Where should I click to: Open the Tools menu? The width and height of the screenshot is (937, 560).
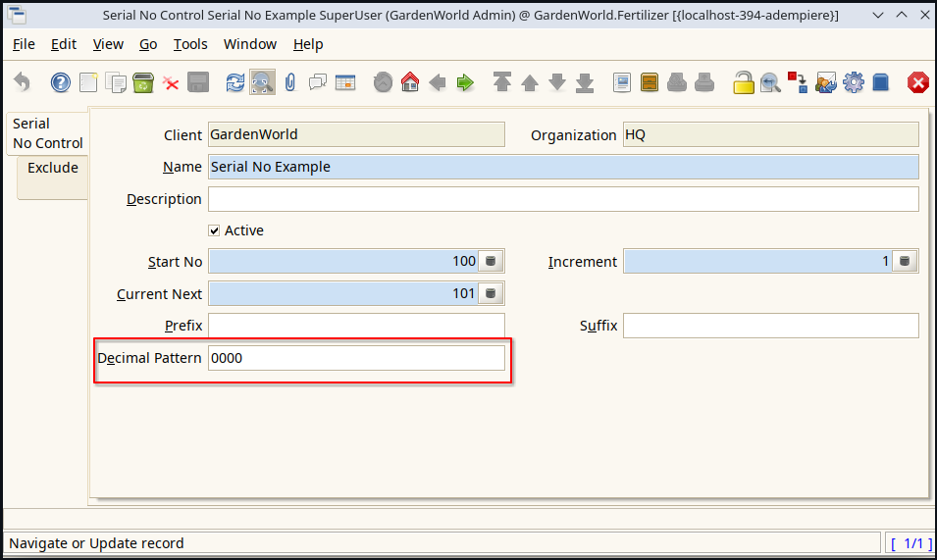pyautogui.click(x=190, y=44)
